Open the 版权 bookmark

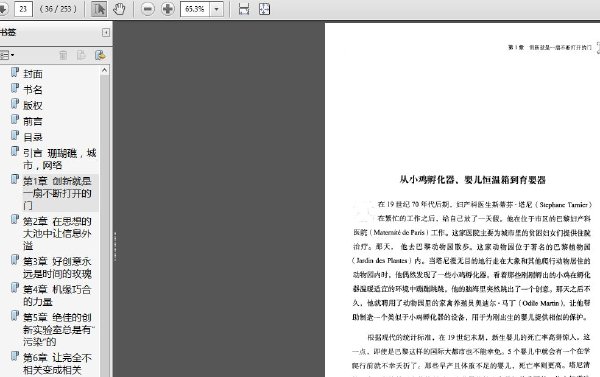[x=33, y=105]
